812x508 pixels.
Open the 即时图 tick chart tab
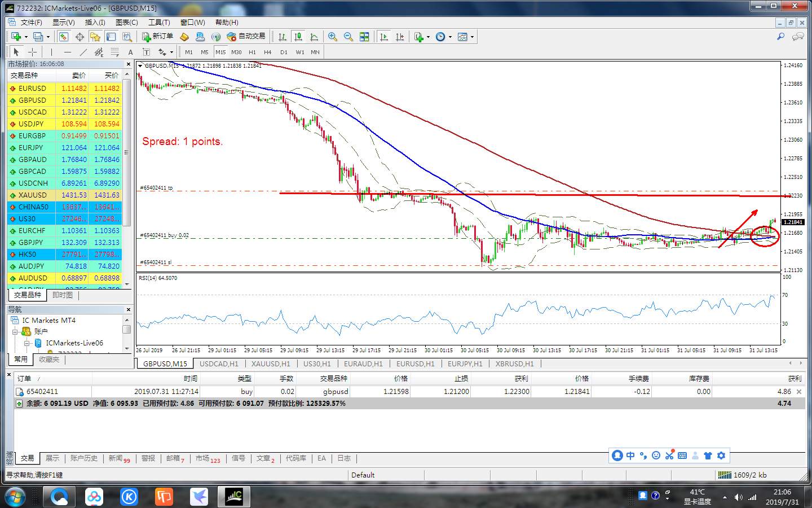(x=62, y=295)
